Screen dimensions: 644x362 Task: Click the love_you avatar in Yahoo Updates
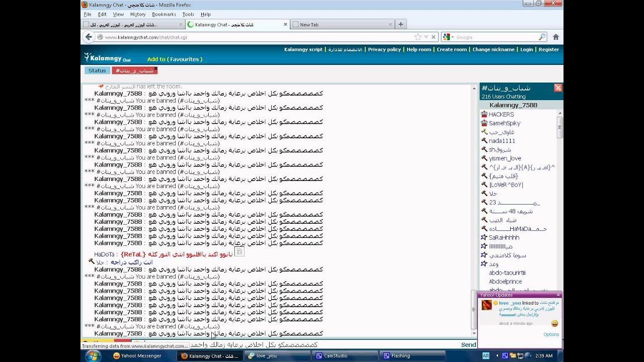click(487, 305)
